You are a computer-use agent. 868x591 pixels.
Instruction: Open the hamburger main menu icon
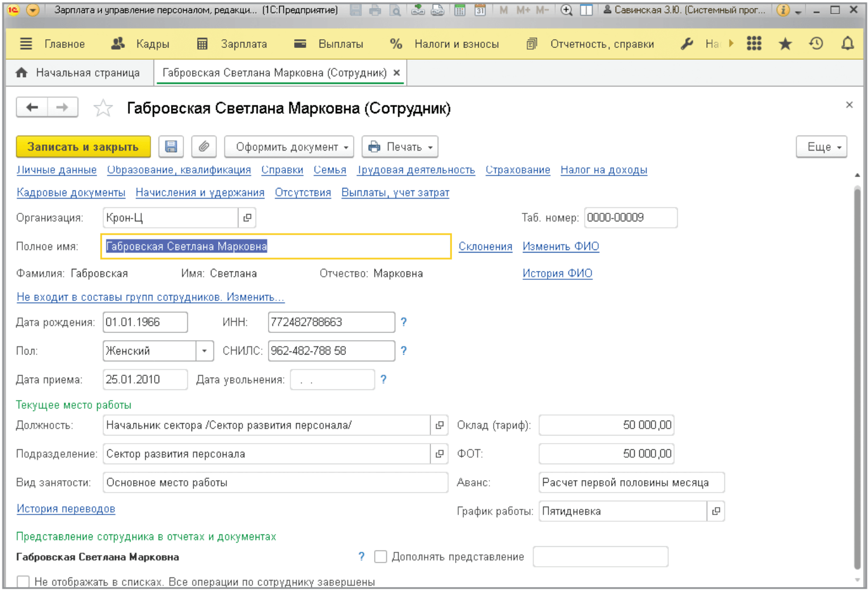coord(26,44)
